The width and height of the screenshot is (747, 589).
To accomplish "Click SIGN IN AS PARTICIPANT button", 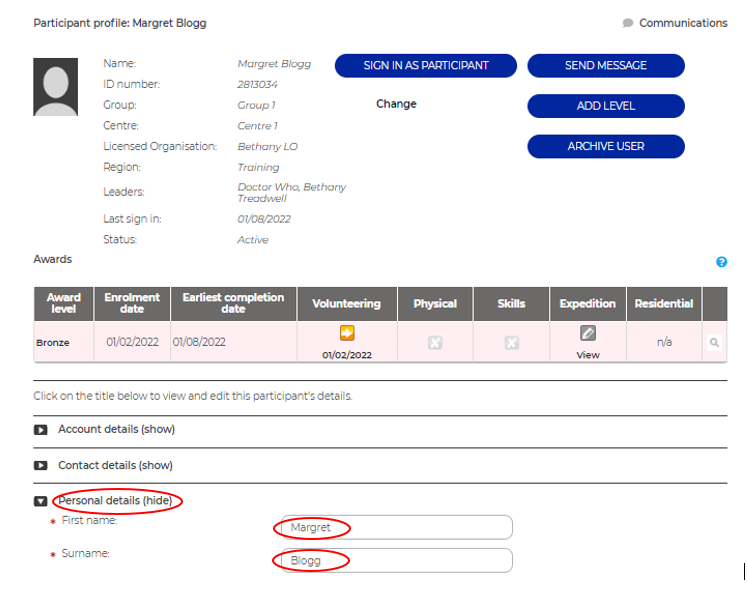I will point(425,65).
